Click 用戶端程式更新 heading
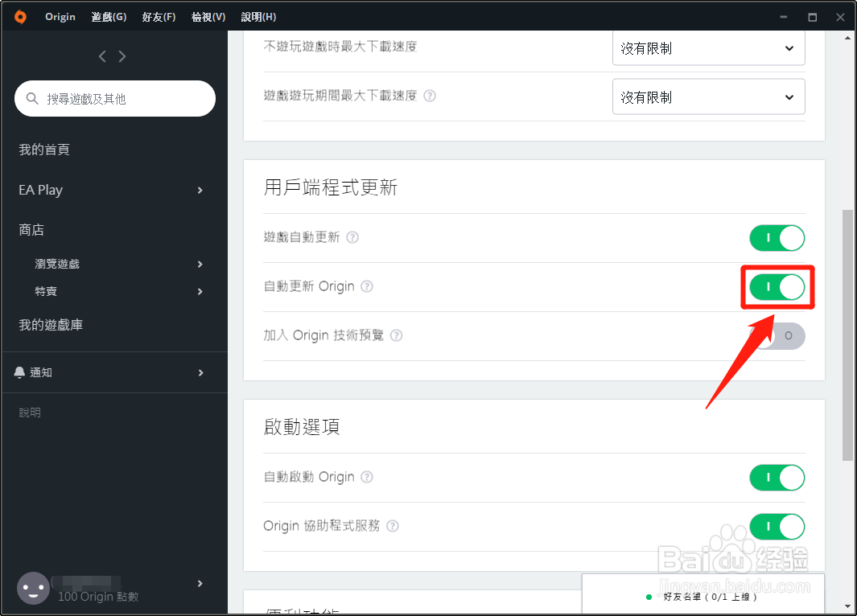Image resolution: width=857 pixels, height=616 pixels. [331, 187]
